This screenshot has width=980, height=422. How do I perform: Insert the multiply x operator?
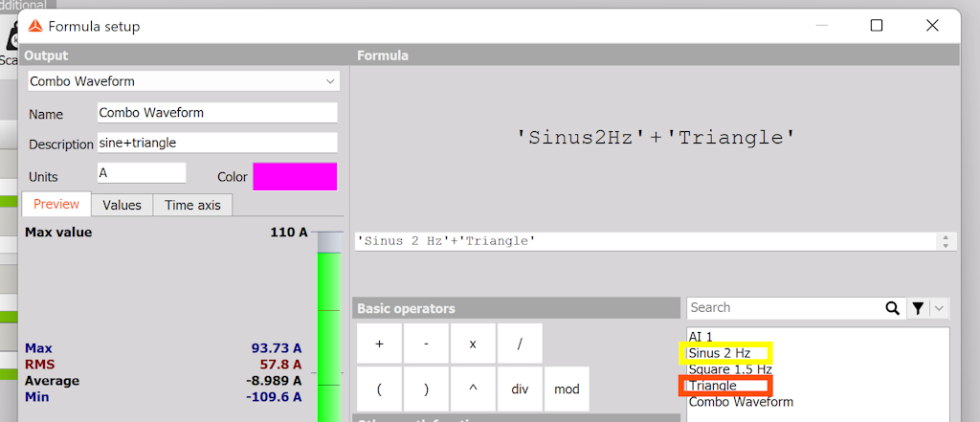tap(473, 344)
